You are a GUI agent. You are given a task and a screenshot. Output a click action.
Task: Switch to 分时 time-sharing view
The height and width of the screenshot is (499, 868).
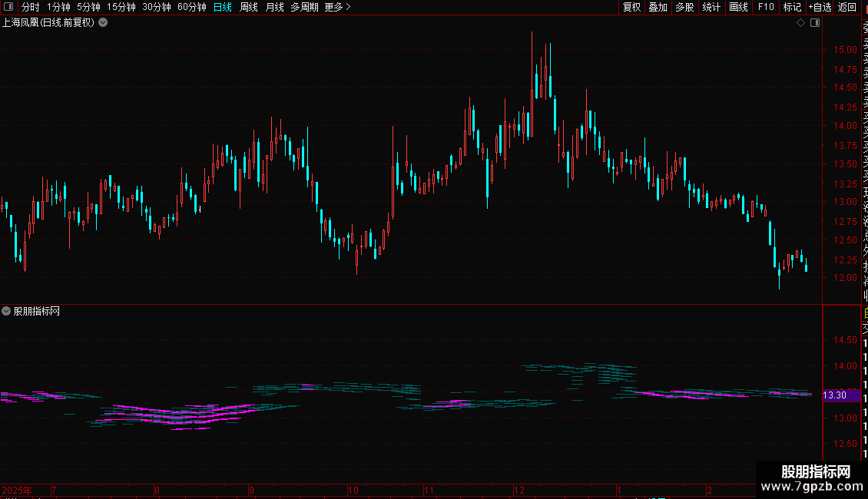[31, 7]
